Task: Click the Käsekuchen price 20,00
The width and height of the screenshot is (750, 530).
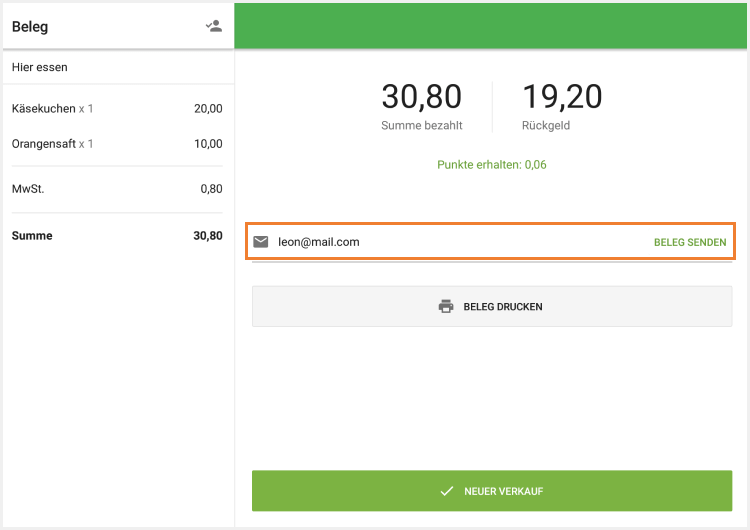Action: pos(208,109)
